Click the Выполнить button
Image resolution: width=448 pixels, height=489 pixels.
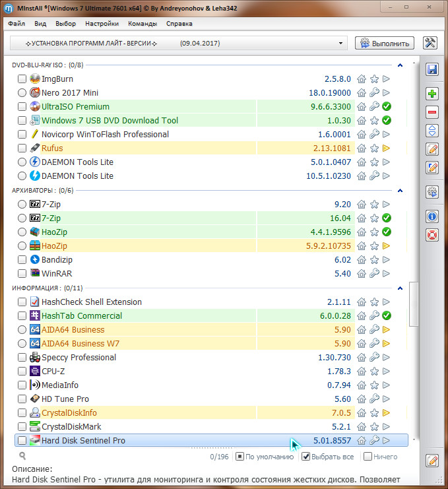pos(385,43)
